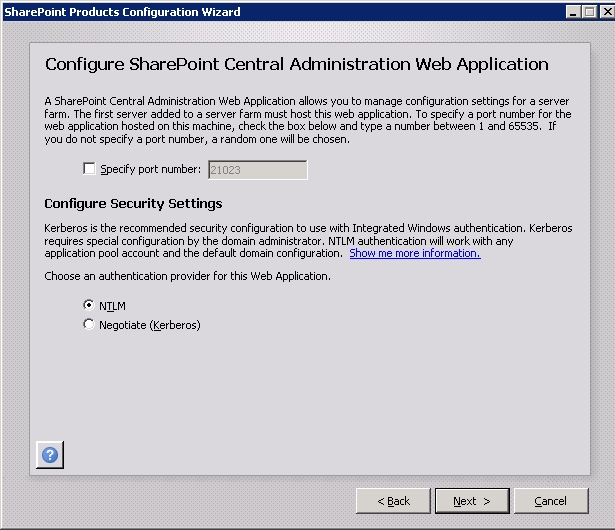Open the help button with question mark

click(50, 455)
